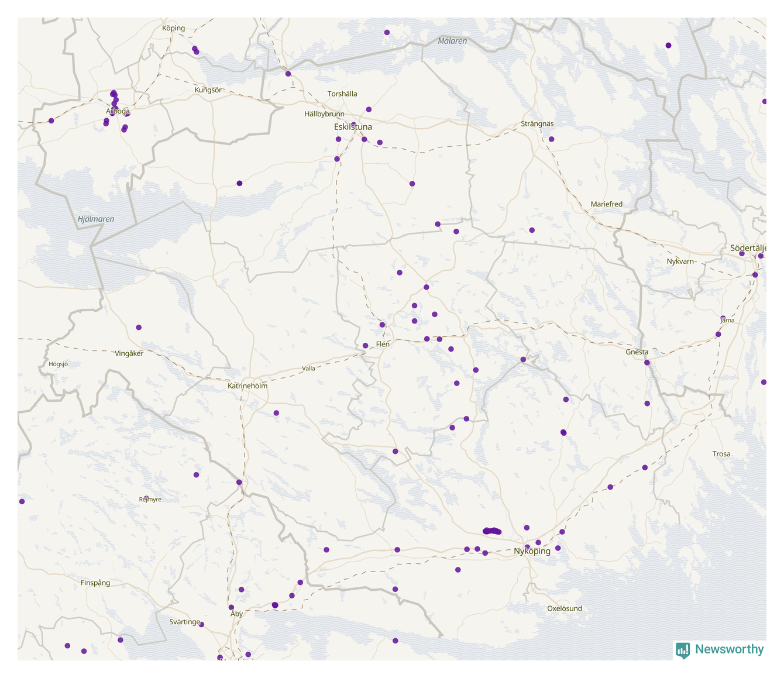Select the Mariefred label
Image resolution: width=784 pixels, height=678 pixels.
click(606, 204)
